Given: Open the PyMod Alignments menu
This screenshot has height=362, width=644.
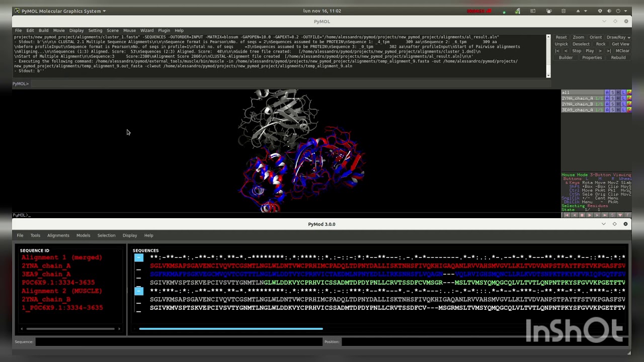Looking at the screenshot, I should (58, 235).
